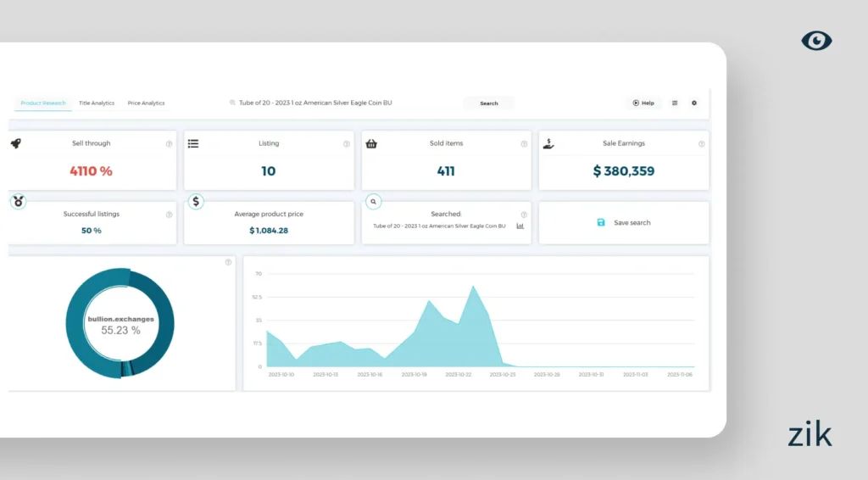Click the product search input field
The width and height of the screenshot is (868, 480).
[x=339, y=103]
